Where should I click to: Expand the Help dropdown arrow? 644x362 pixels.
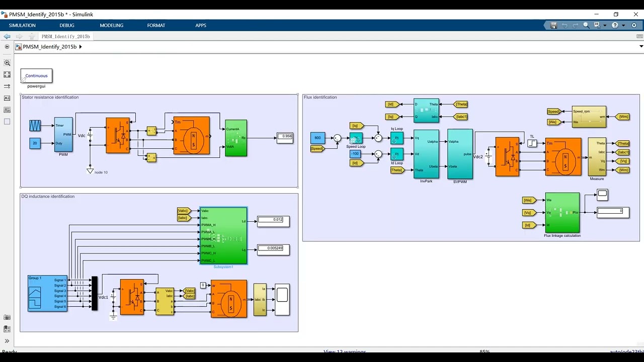tap(623, 25)
